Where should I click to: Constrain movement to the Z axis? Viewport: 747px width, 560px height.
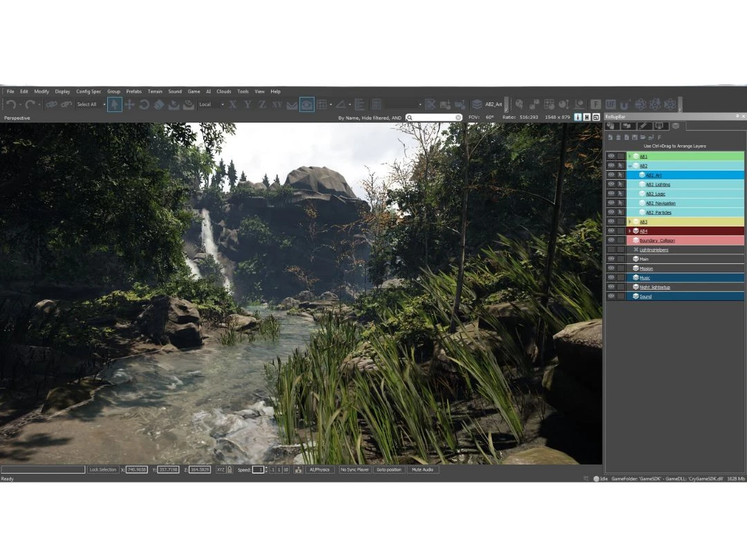[262, 104]
